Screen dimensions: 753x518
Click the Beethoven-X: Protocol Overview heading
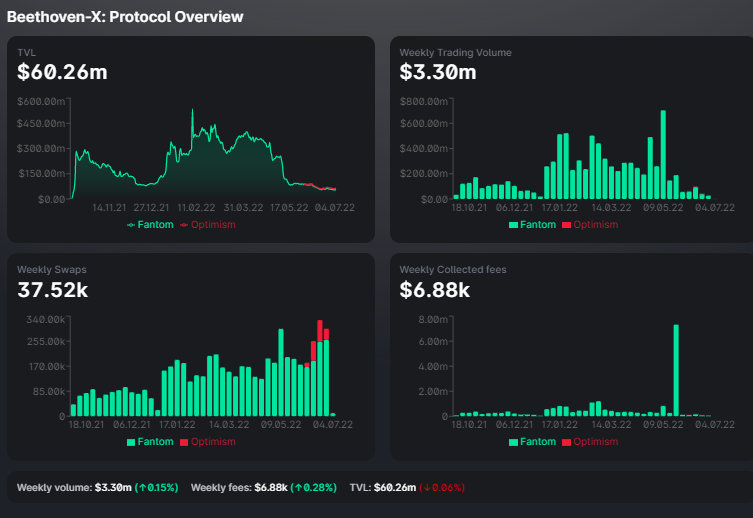[125, 17]
